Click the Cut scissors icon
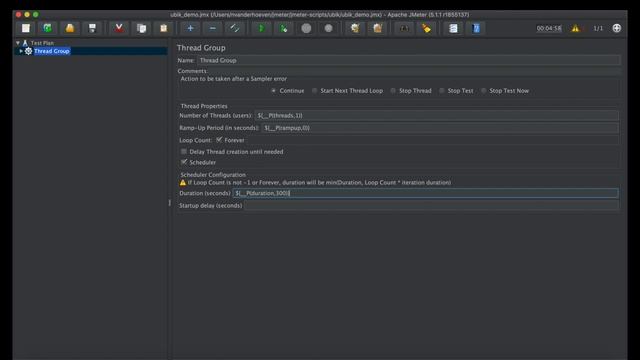Screen dimensions: 640x360 (119, 28)
